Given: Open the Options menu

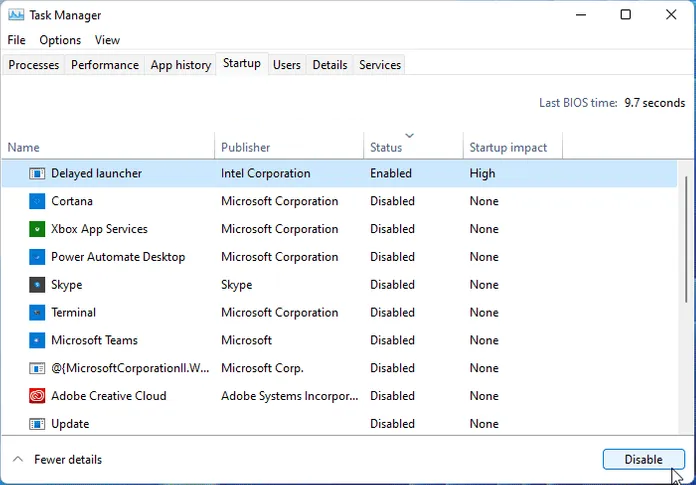Looking at the screenshot, I should coord(60,40).
